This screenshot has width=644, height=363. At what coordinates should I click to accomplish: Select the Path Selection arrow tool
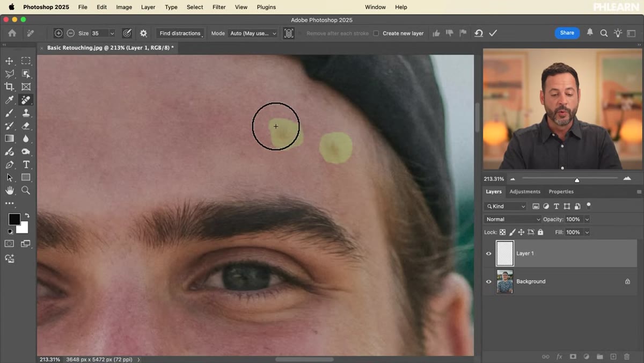(9, 178)
